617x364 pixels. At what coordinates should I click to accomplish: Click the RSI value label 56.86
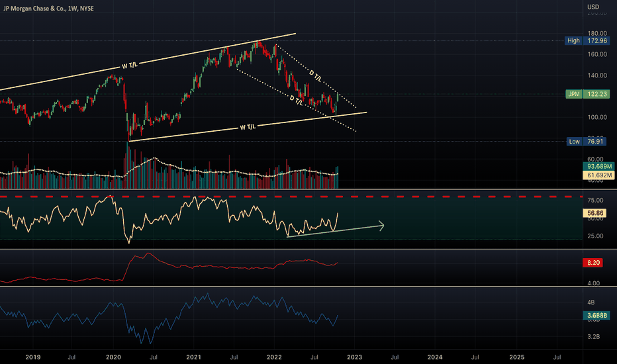(x=594, y=213)
